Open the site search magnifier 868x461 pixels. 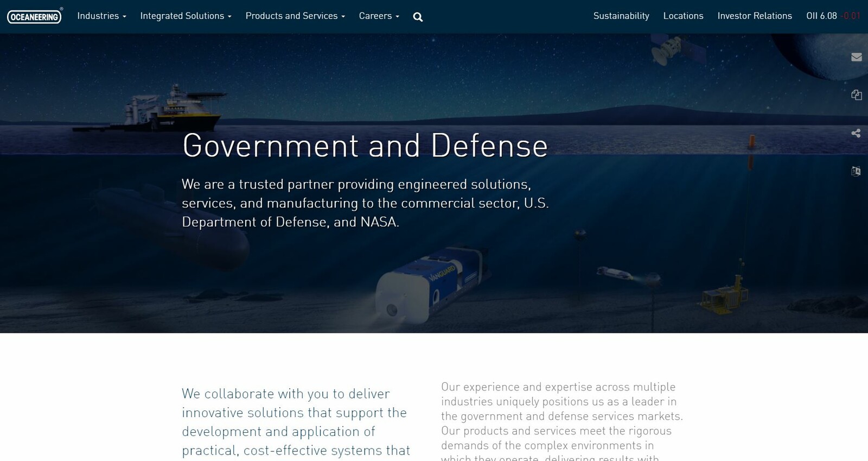[418, 17]
